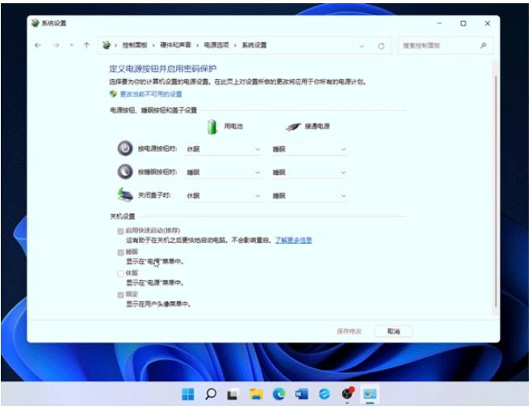Click the Windows Start button
This screenshot has height=411, width=532.
click(x=187, y=394)
